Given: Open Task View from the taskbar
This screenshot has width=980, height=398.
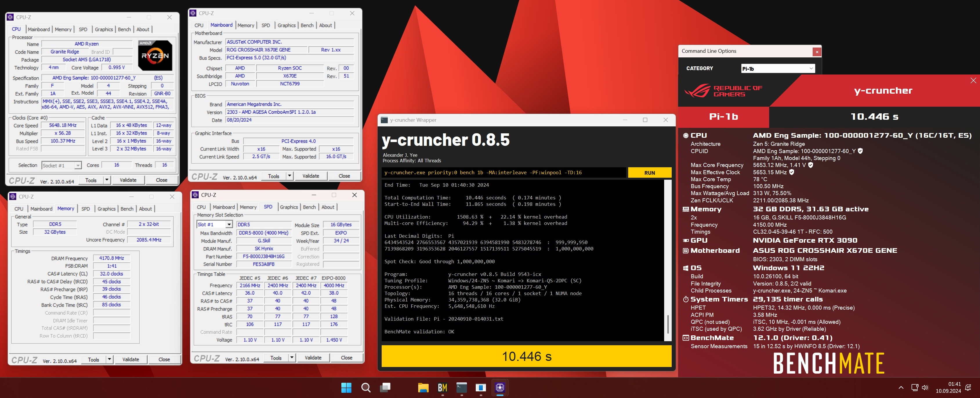Looking at the screenshot, I should click(x=385, y=387).
